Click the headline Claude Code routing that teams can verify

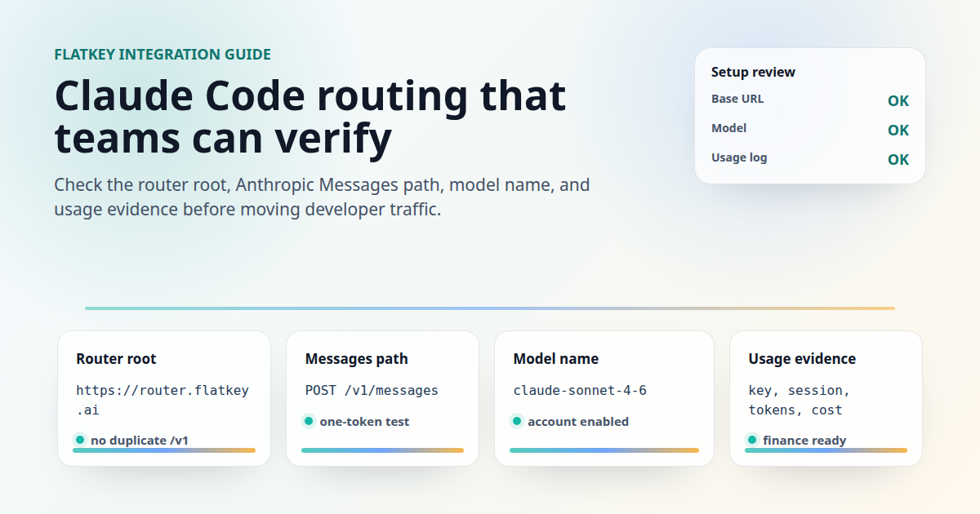click(310, 117)
